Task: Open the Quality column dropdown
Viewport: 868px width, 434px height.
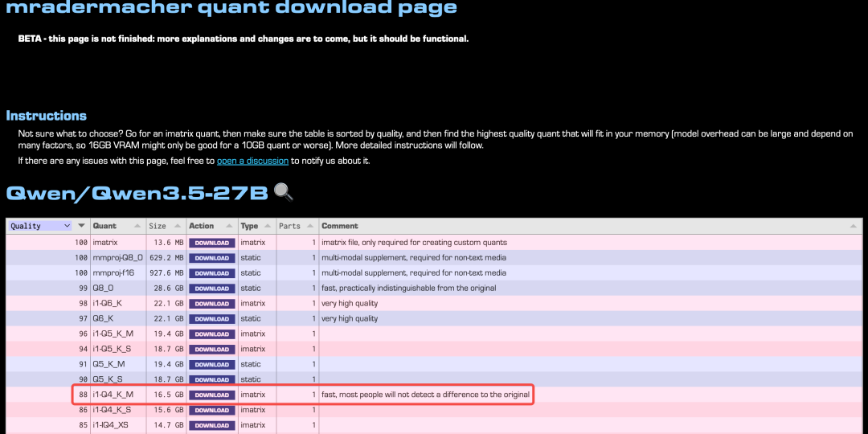Action: pyautogui.click(x=40, y=226)
